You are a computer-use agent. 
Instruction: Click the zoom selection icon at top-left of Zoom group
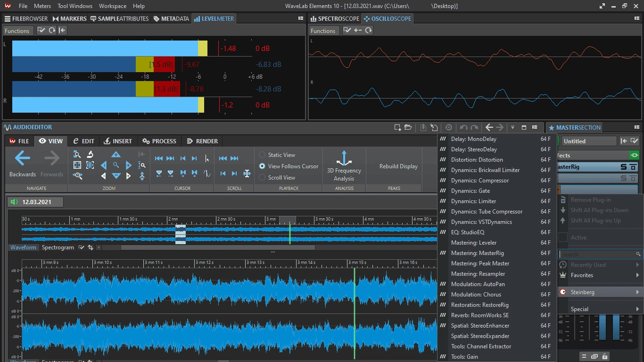coord(77,154)
